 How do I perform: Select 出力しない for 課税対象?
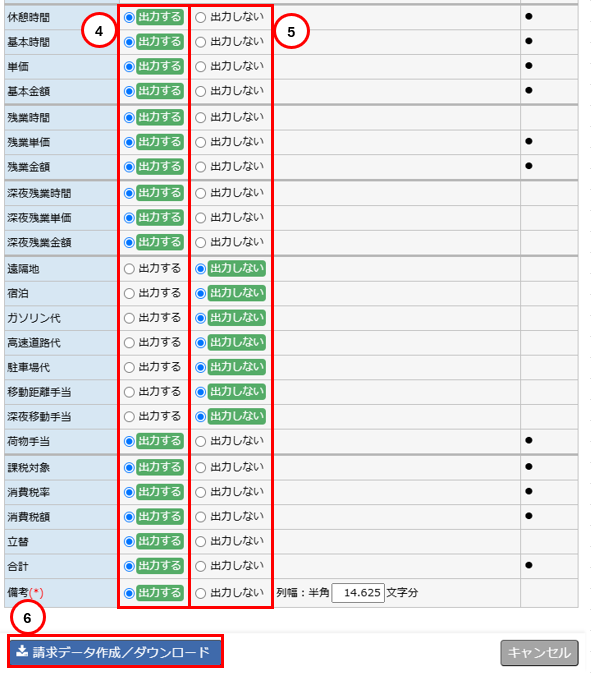[x=200, y=467]
